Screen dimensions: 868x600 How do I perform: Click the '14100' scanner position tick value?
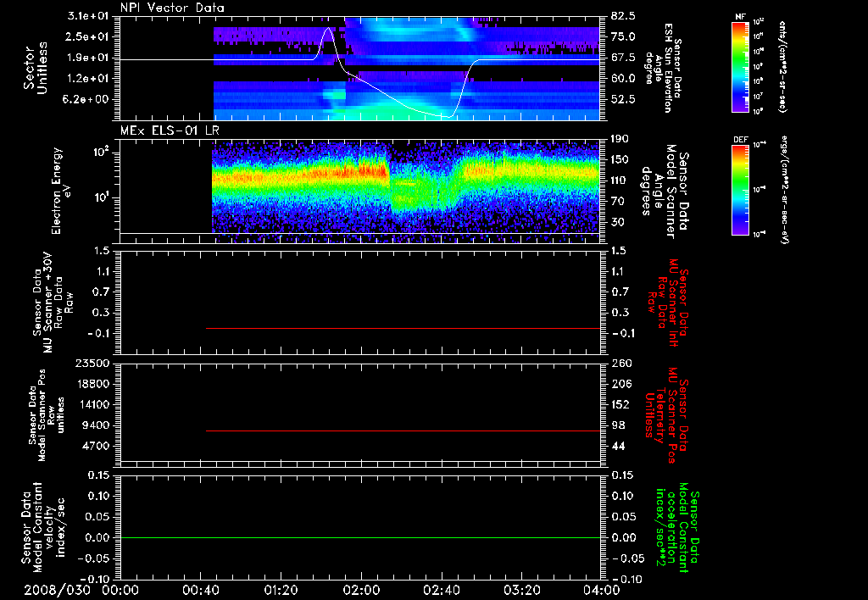(x=92, y=404)
